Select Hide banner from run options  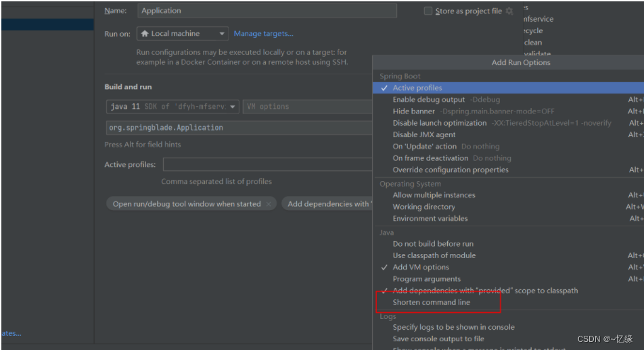413,111
